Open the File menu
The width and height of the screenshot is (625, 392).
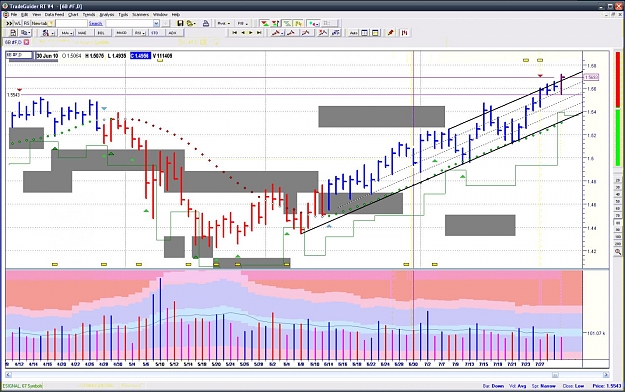click(x=14, y=14)
